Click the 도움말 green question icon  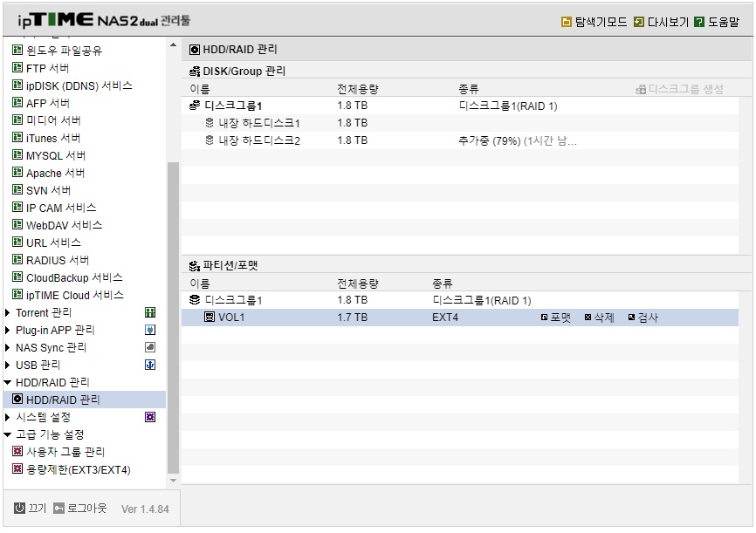pos(699,22)
